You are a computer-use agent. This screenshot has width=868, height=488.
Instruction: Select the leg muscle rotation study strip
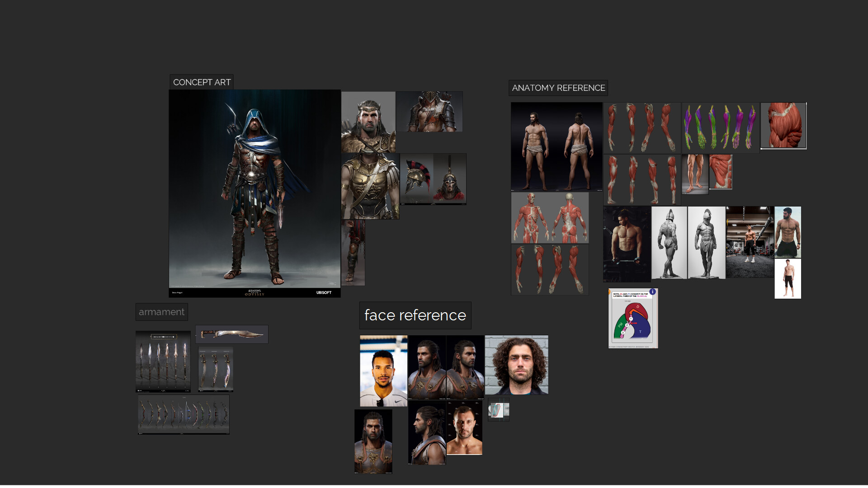pos(642,179)
